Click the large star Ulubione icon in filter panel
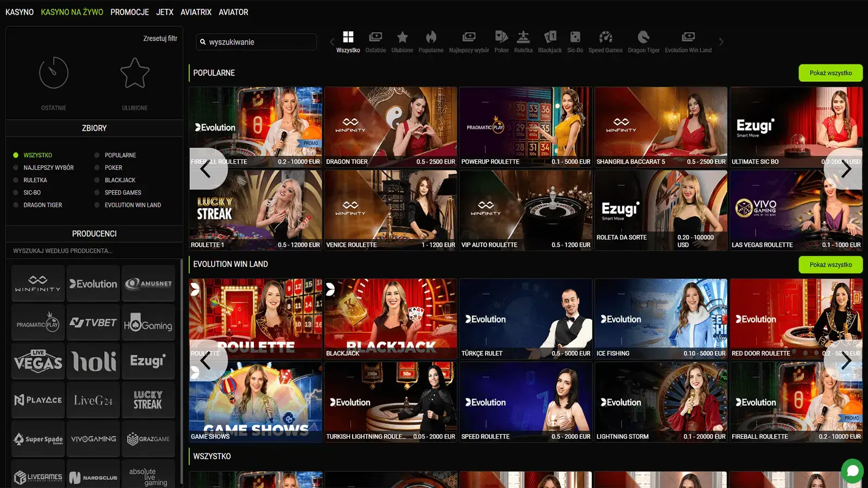868x488 pixels. (135, 73)
